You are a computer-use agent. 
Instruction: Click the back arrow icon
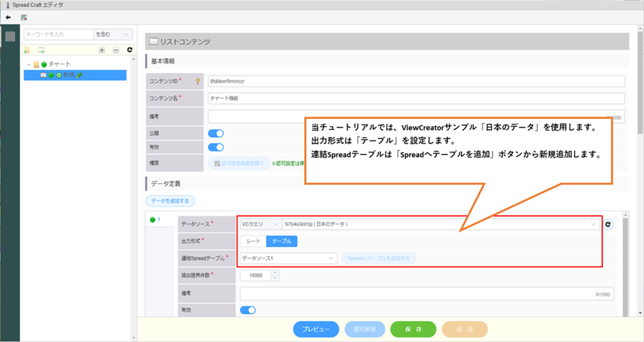[x=8, y=17]
